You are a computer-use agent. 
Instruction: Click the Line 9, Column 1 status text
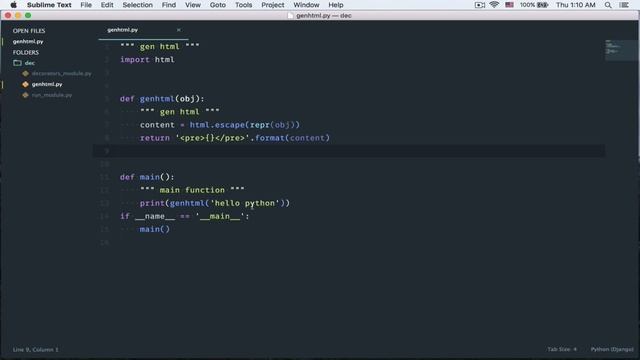[36, 350]
